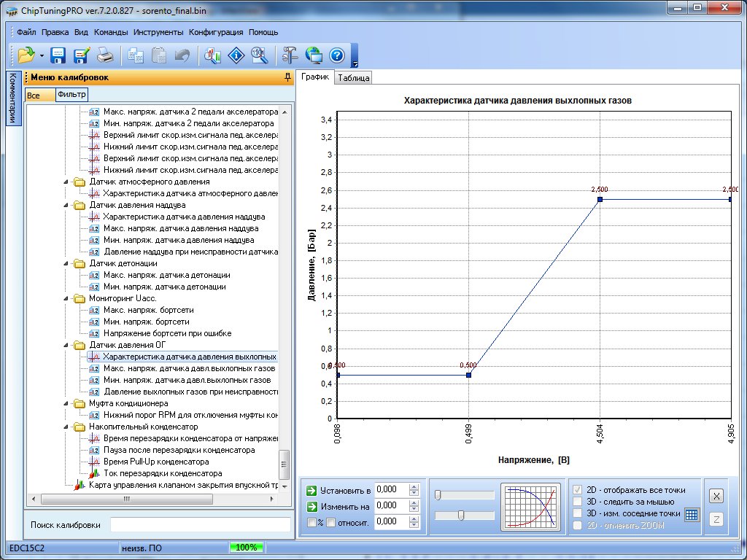Viewport: 747px width, 560px height.
Task: Click the upper horizontal slider handle
Action: [x=437, y=495]
